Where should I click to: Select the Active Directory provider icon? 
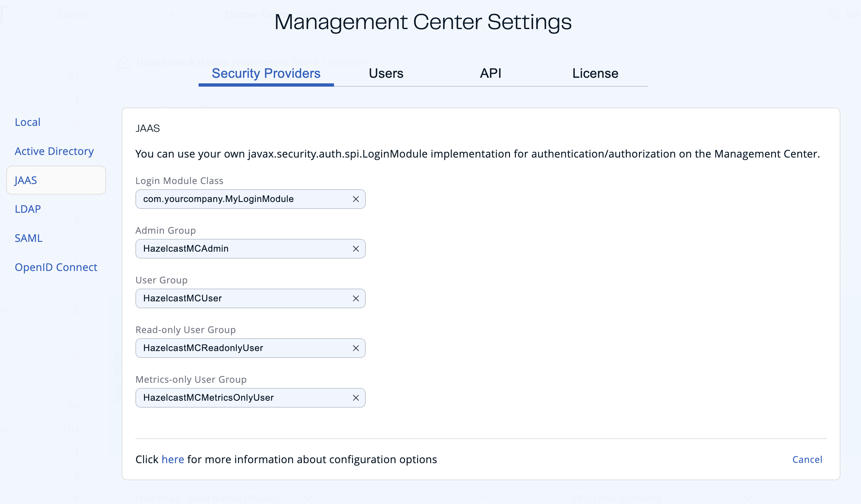point(54,151)
